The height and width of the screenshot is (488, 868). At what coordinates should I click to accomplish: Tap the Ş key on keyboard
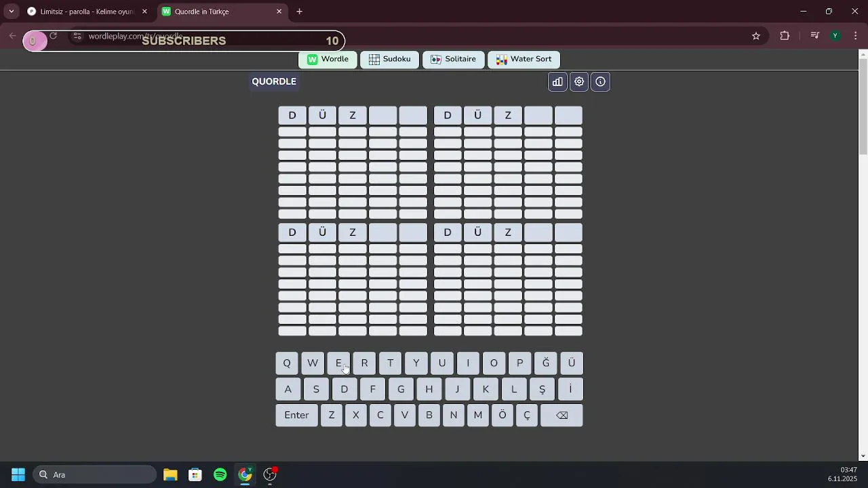tap(542, 389)
